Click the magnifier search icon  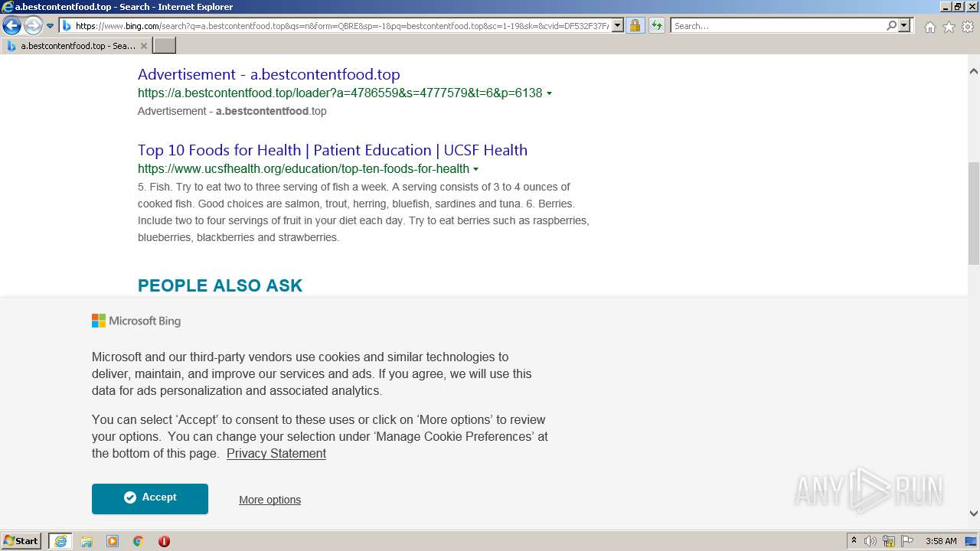click(891, 26)
